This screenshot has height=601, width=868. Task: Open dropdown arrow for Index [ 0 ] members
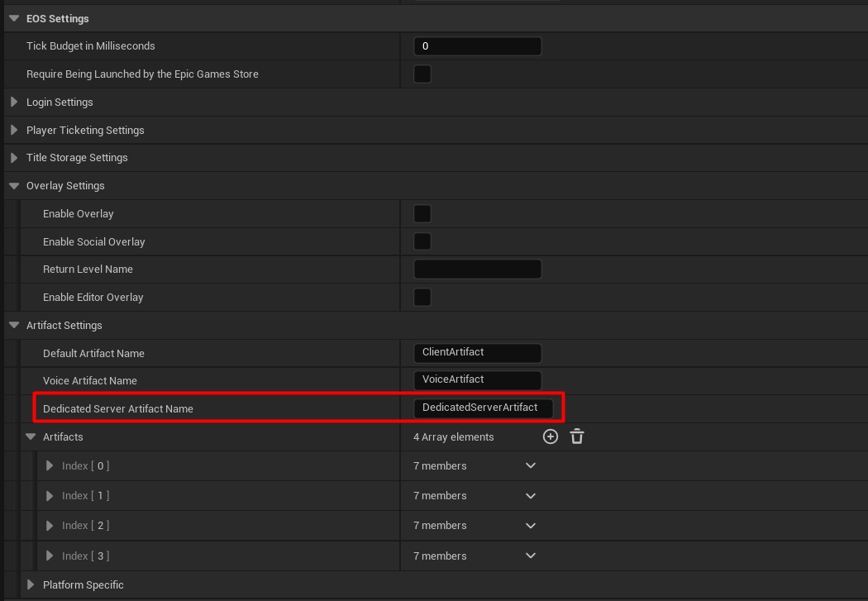point(531,466)
